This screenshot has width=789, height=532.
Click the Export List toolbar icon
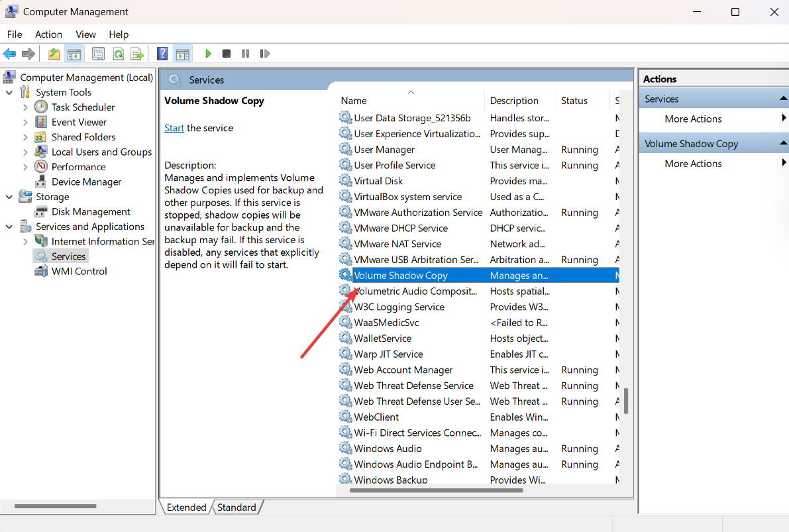click(x=136, y=54)
